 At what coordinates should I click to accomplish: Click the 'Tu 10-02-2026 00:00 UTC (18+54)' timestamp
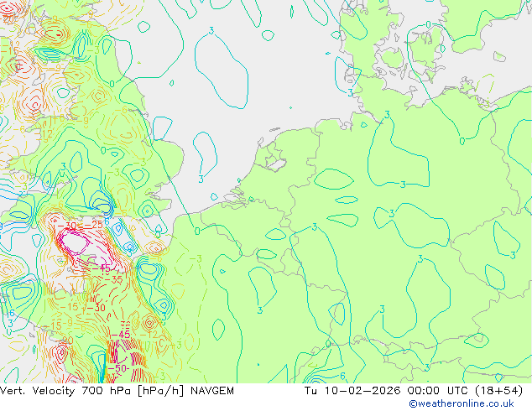tap(414, 391)
